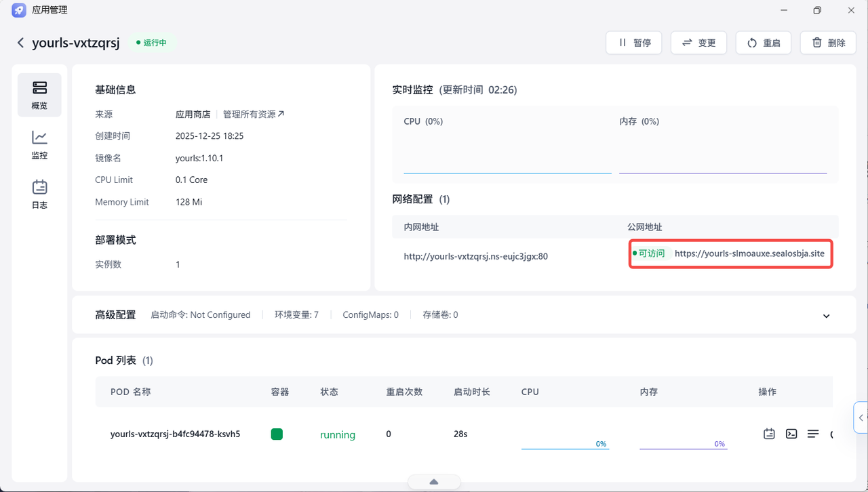Viewport: 868px width, 492px height.
Task: Open the 概览 overview sidebar tab
Action: (x=39, y=95)
